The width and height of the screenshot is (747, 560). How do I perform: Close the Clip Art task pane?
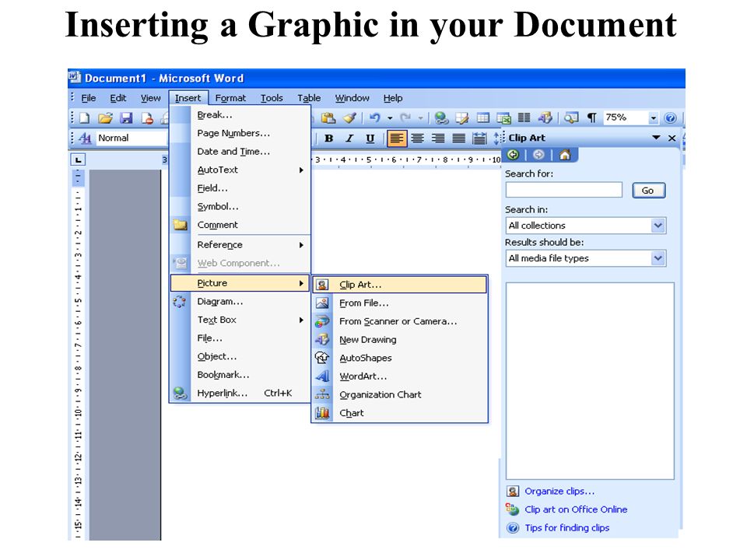672,138
